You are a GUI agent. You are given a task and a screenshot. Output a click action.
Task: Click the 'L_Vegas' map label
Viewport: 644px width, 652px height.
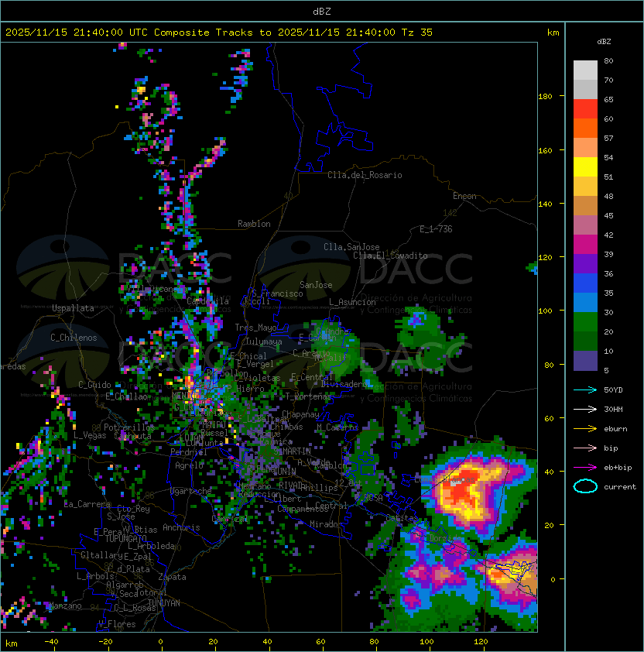point(90,435)
